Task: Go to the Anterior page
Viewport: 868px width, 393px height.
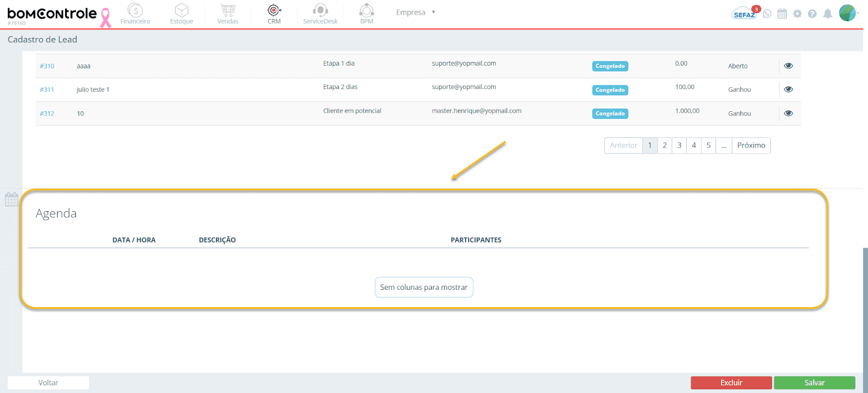Action: pos(623,145)
